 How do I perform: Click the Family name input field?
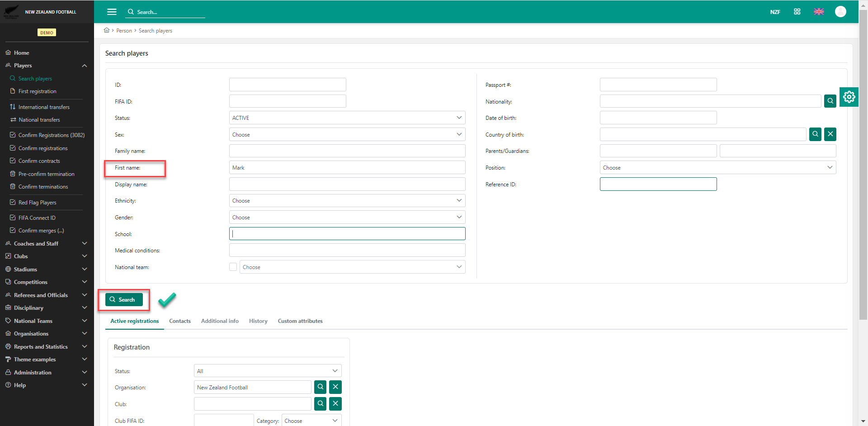point(347,151)
